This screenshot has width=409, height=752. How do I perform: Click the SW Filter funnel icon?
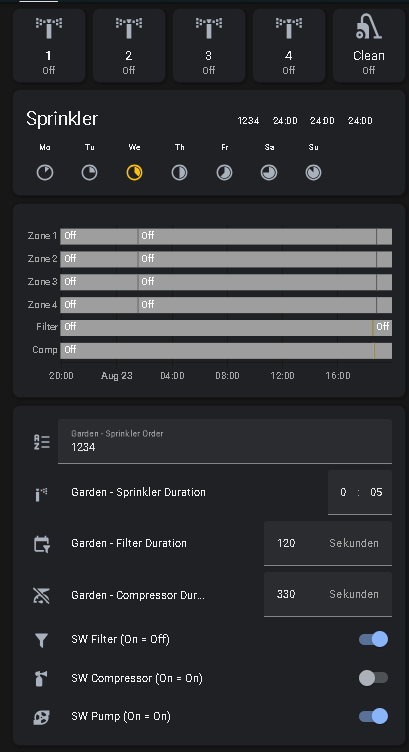point(42,640)
